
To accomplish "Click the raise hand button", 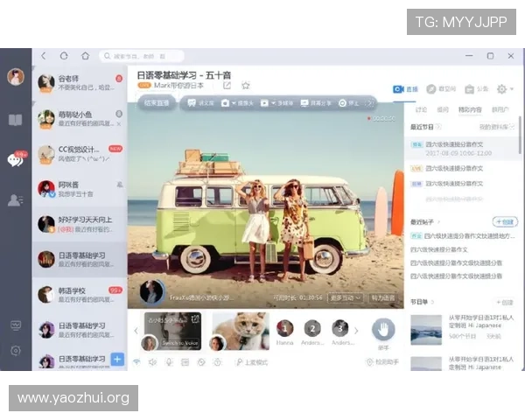I will [383, 329].
